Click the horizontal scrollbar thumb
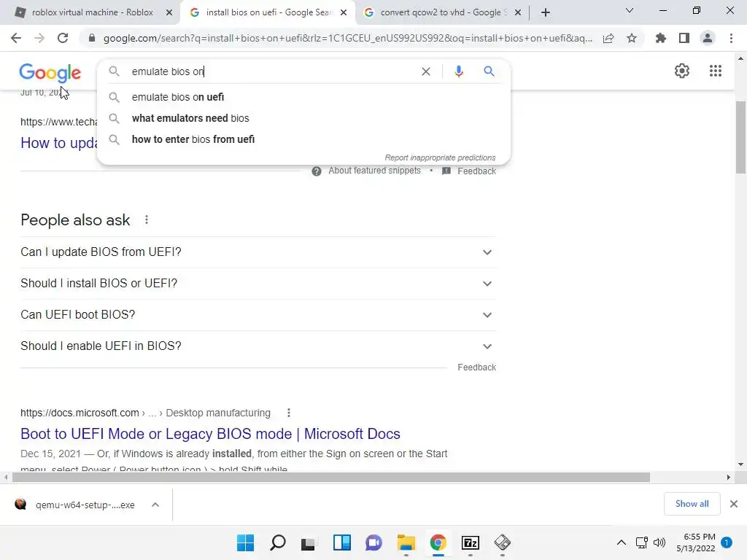Image resolution: width=747 pixels, height=560 pixels. point(331,477)
